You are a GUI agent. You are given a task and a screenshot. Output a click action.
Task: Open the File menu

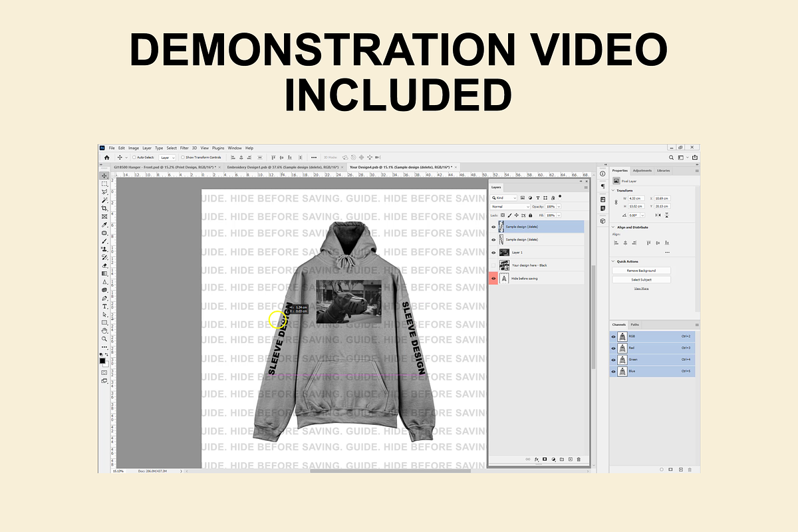coord(112,148)
